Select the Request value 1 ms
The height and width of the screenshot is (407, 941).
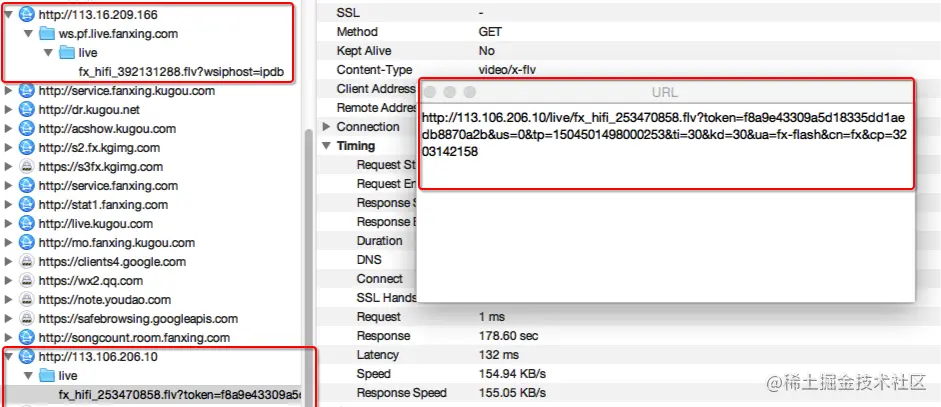[x=492, y=316]
